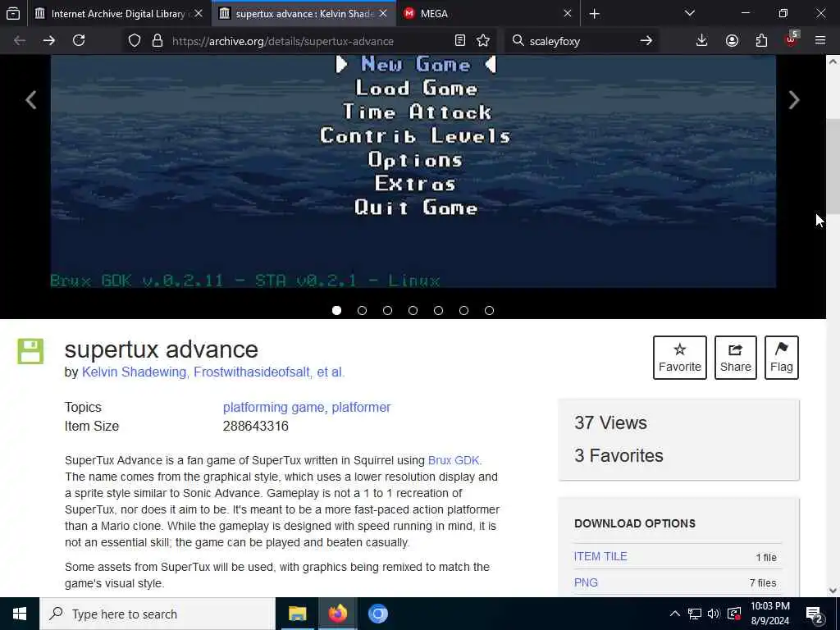Open volume control in tray
Viewport: 840px width, 630px height.
714,614
